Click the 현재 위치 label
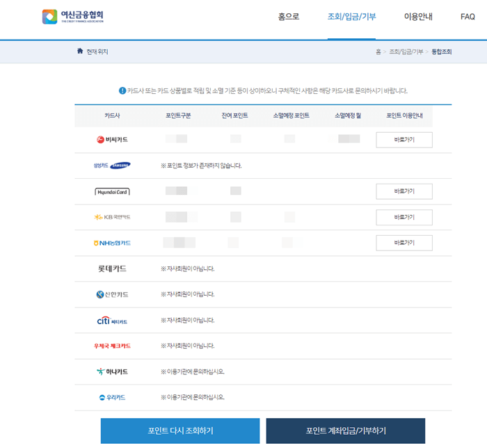Screen dimensions: 487x448 pos(97,51)
